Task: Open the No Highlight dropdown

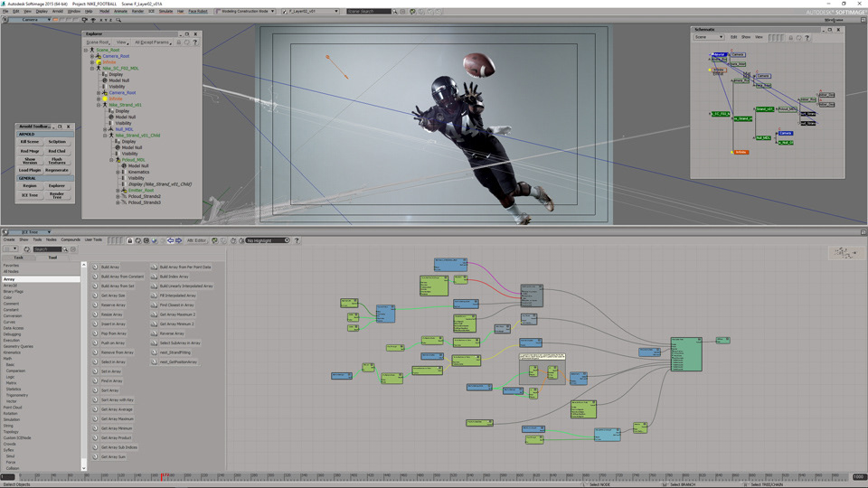Action: [268, 240]
